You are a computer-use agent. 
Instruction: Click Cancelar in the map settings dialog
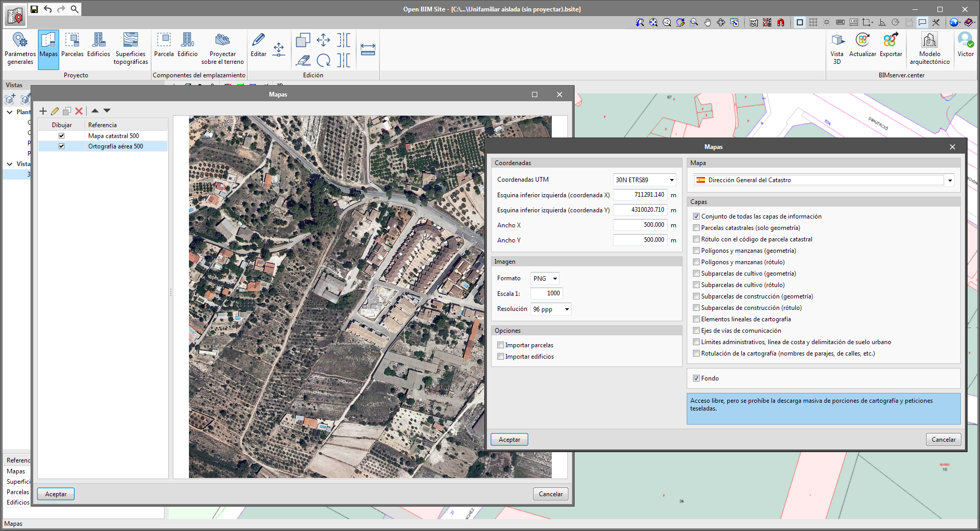[x=943, y=440]
